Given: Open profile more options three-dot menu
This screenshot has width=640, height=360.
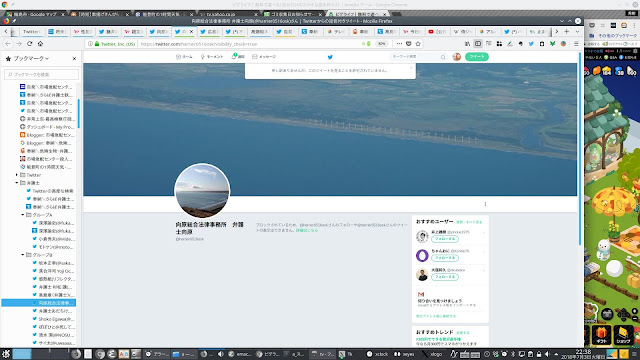Looking at the screenshot, I should coord(485,204).
